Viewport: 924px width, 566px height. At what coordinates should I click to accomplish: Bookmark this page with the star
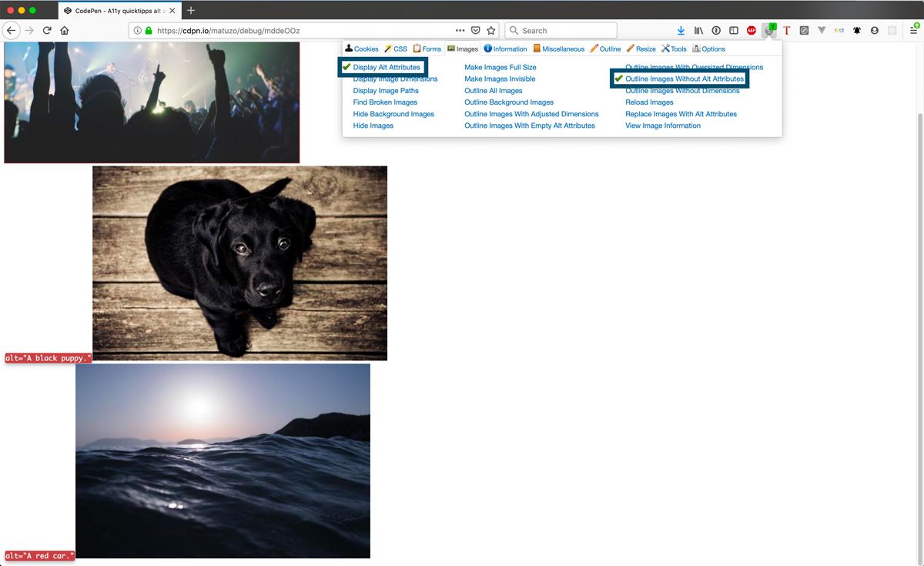[x=491, y=30]
